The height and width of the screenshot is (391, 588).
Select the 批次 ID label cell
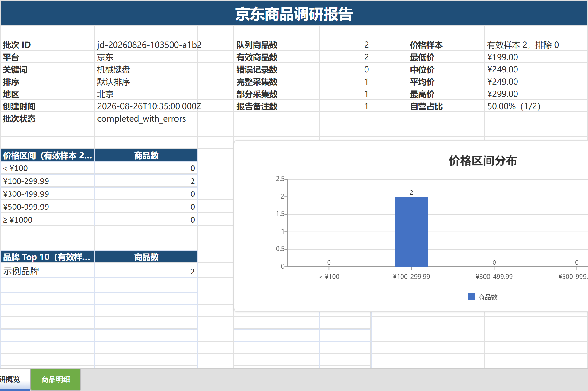tap(48, 45)
